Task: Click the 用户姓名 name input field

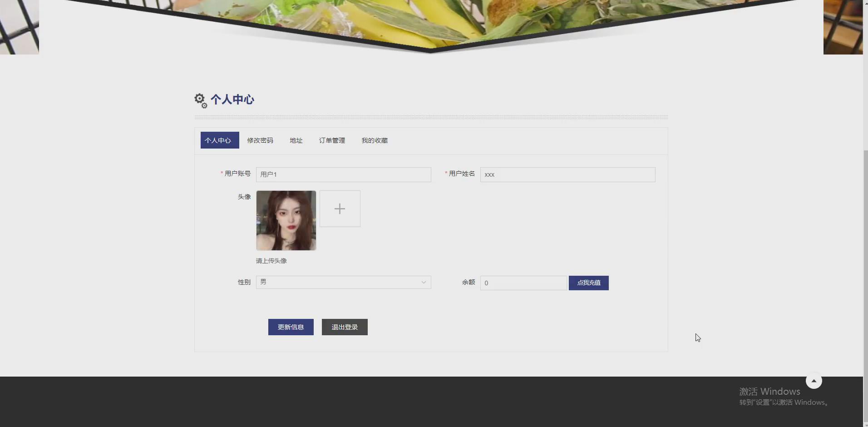Action: pyautogui.click(x=567, y=174)
